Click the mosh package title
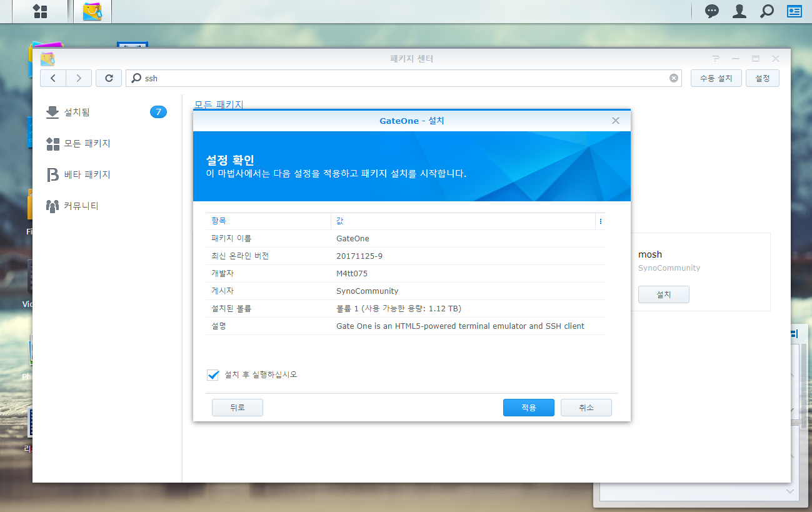 click(650, 254)
